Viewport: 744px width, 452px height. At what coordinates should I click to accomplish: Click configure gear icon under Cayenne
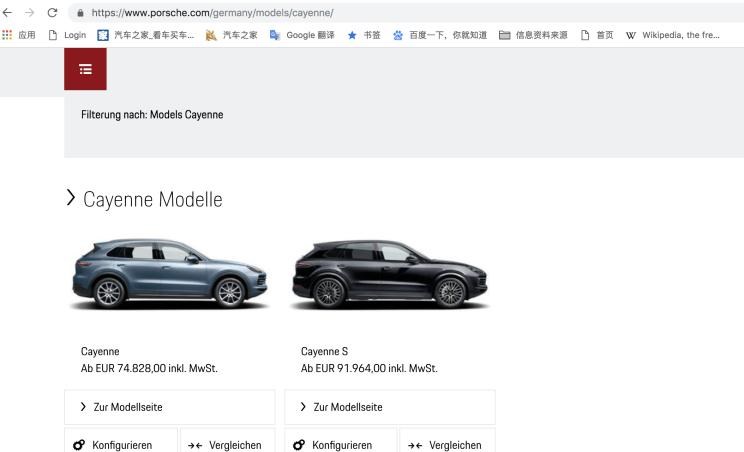(79, 445)
